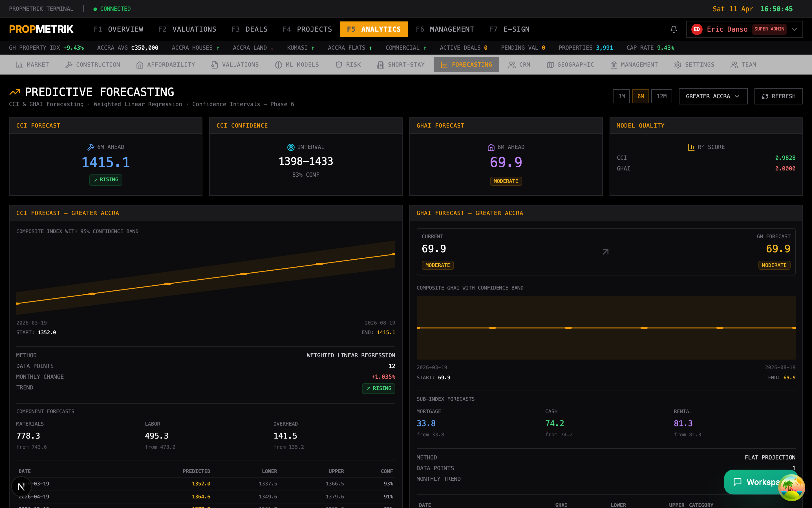Open the F1 Overview tab

click(118, 29)
